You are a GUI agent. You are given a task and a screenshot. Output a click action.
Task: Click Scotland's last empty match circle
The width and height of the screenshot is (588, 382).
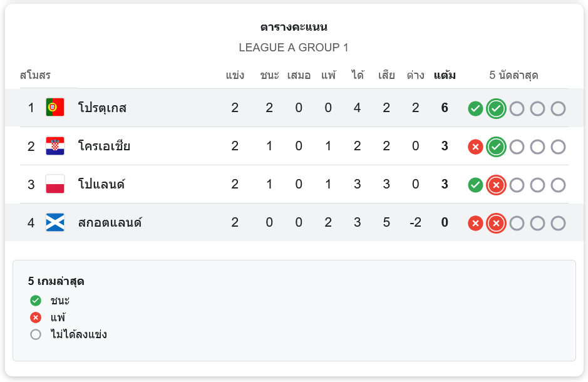558,224
